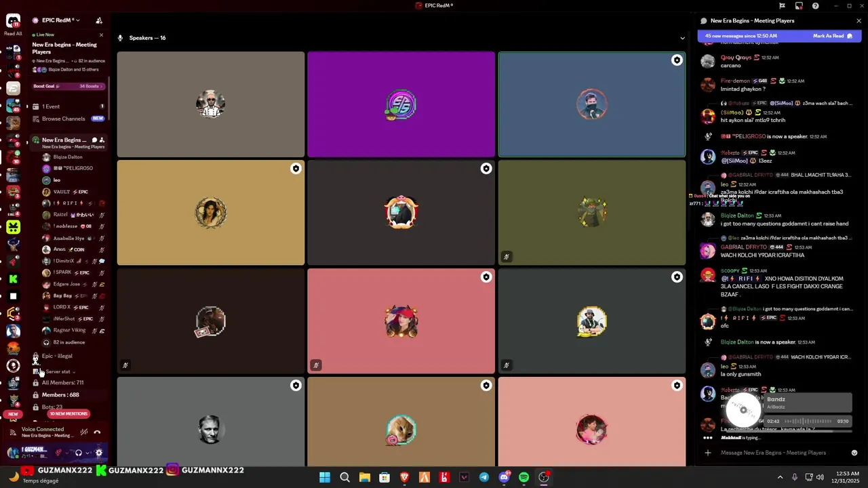Open headphone output options arrow
Image resolution: width=868 pixels, height=488 pixels.
[x=87, y=453]
